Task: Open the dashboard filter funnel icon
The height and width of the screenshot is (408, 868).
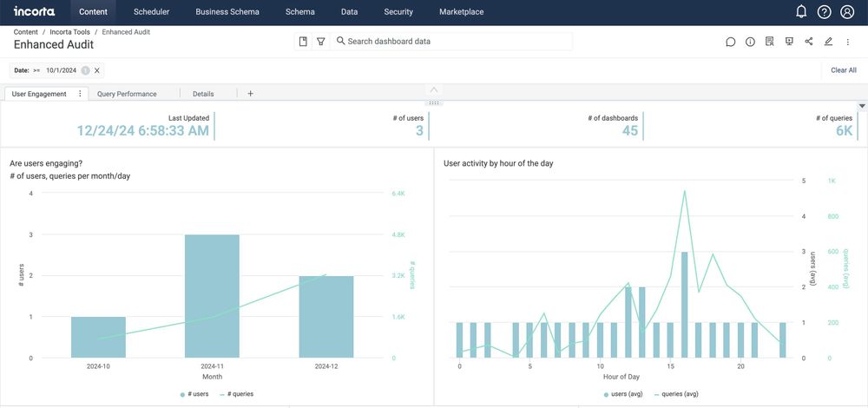Action: coord(320,42)
